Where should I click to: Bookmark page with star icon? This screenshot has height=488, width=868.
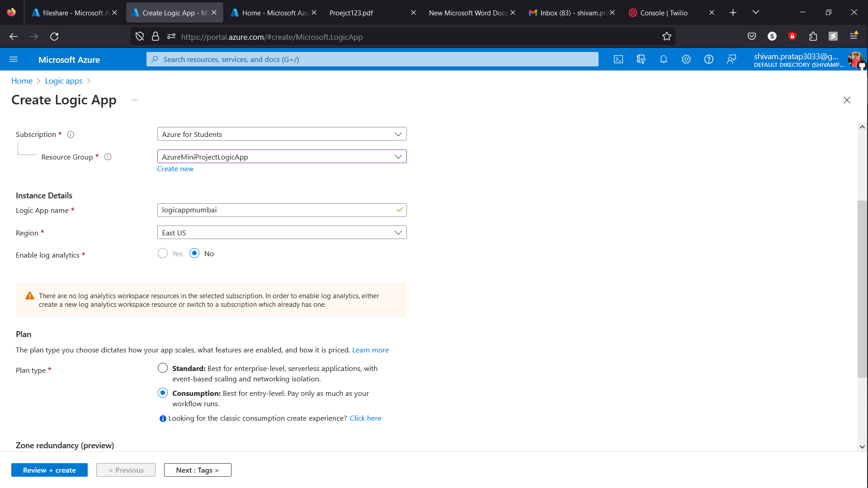coord(666,37)
